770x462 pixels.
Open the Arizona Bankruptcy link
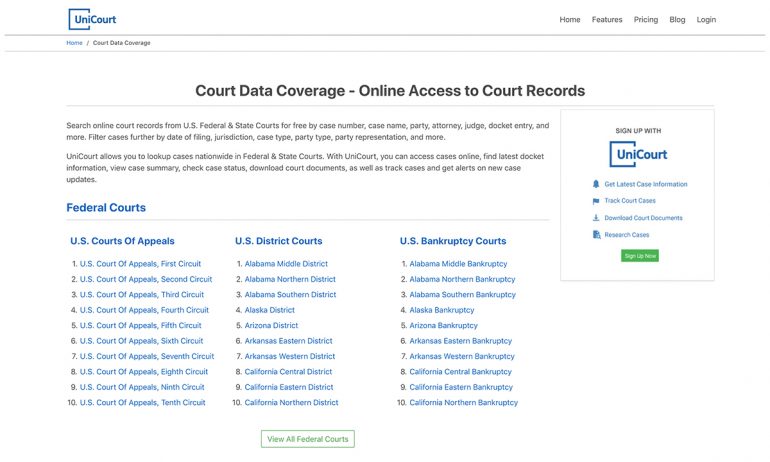[x=443, y=326]
